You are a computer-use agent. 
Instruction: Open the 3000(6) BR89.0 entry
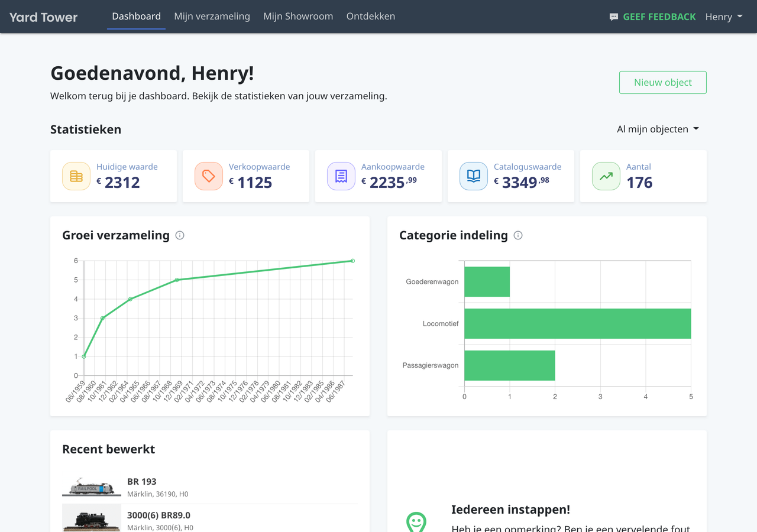click(159, 515)
